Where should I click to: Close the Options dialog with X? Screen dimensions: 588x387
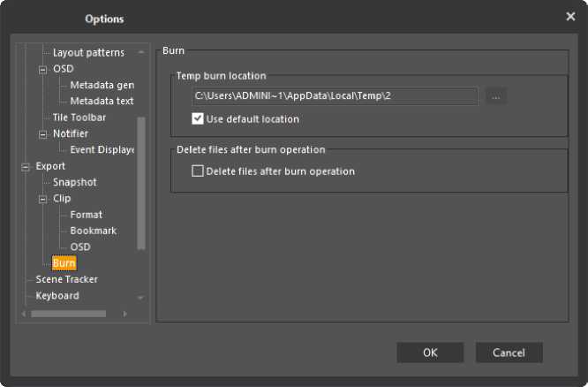pyautogui.click(x=570, y=17)
